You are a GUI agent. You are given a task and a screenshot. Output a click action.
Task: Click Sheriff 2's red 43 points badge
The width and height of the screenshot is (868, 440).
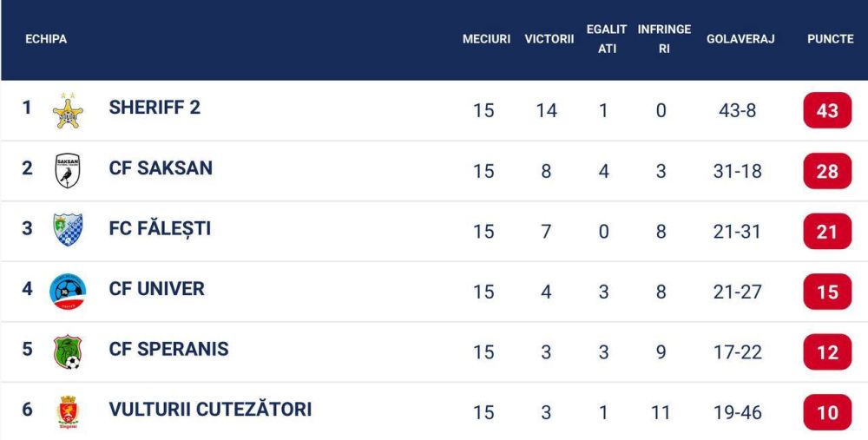point(827,111)
